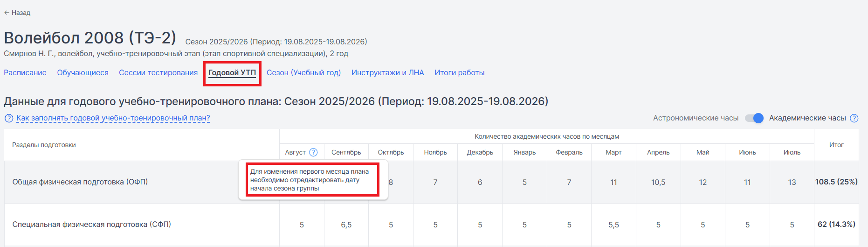
Task: Open 'Расписание' tab
Action: [x=25, y=72]
